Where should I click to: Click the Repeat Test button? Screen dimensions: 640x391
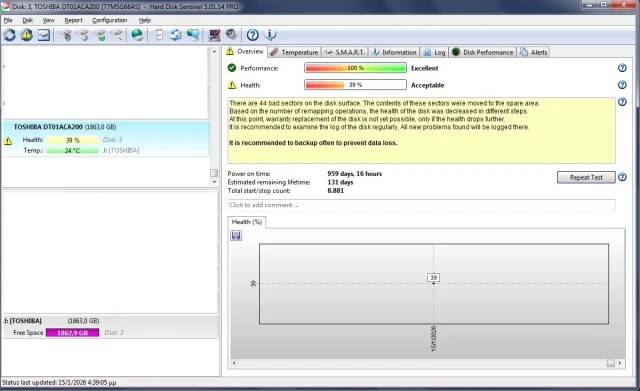click(586, 178)
